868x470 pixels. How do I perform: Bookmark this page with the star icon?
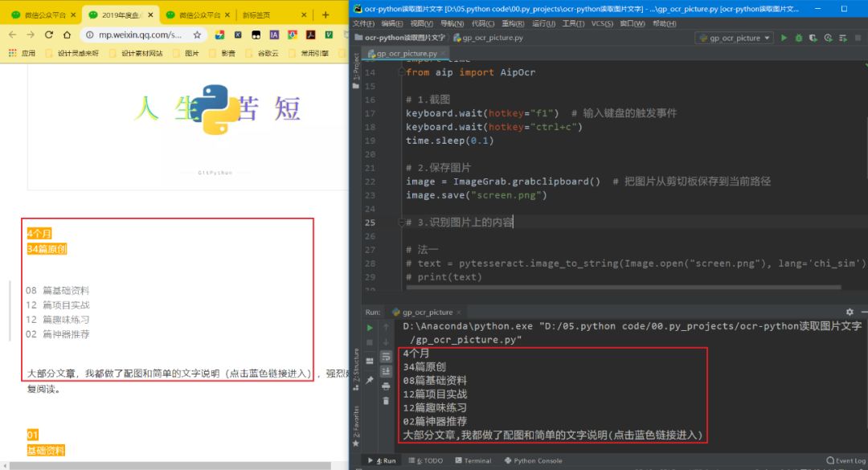click(x=197, y=35)
